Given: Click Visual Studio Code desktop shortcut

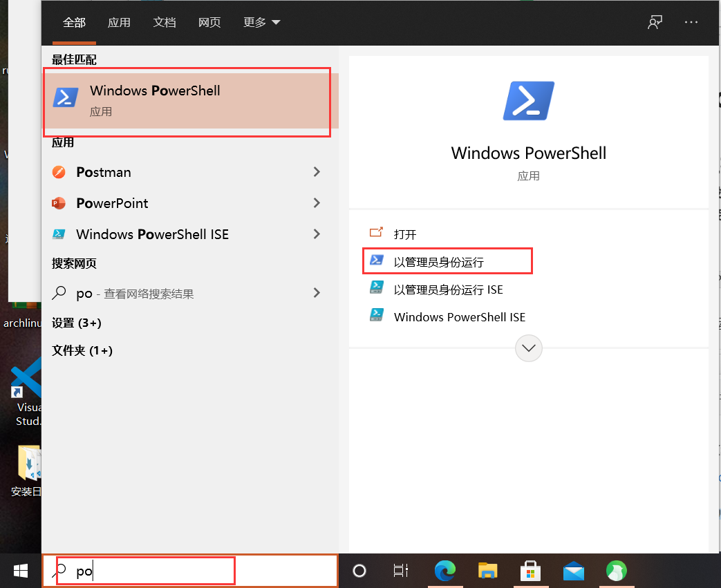Looking at the screenshot, I should point(26,391).
